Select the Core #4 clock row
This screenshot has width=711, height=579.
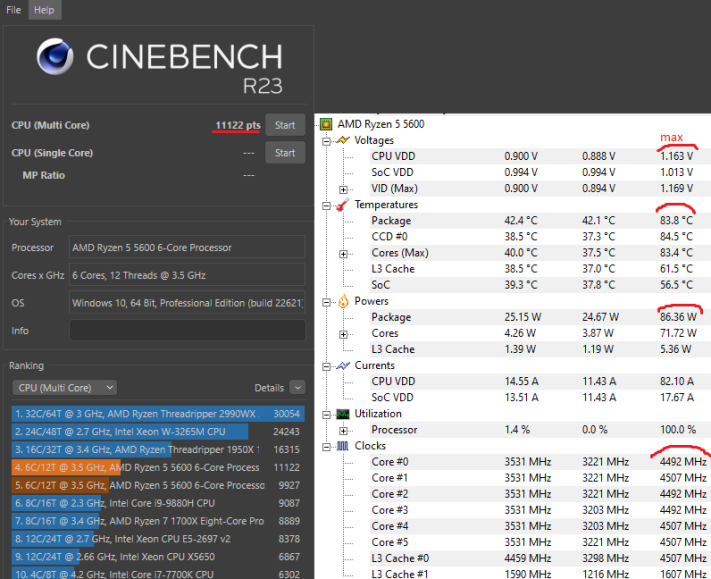pos(540,526)
